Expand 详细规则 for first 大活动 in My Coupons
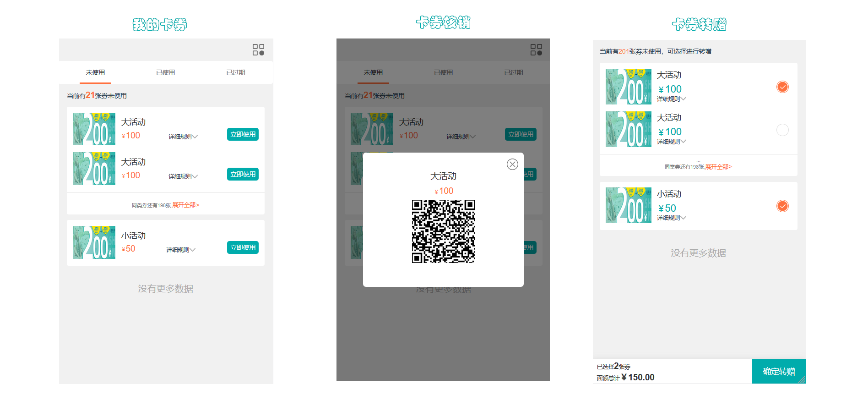 [183, 137]
